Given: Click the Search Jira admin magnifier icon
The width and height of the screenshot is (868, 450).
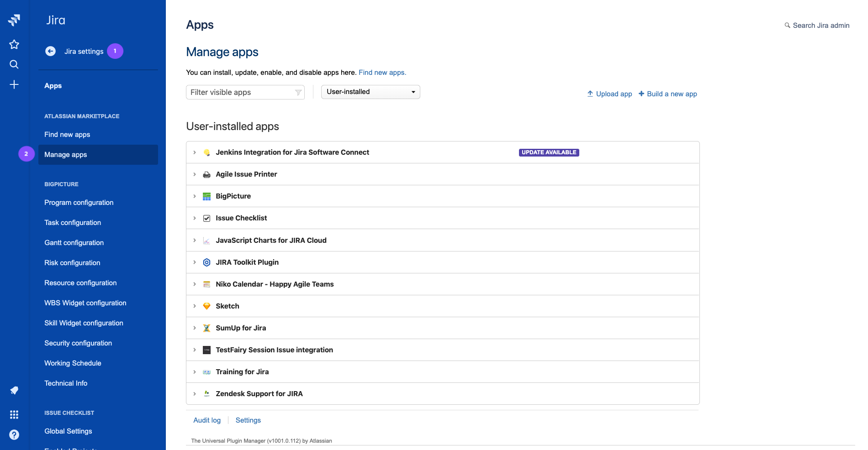Looking at the screenshot, I should pyautogui.click(x=787, y=26).
